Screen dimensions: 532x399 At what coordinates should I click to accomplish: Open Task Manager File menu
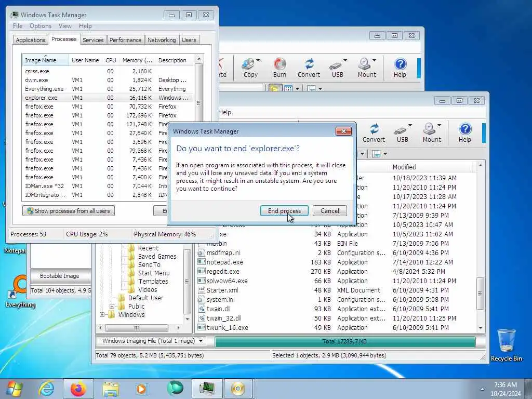point(18,26)
